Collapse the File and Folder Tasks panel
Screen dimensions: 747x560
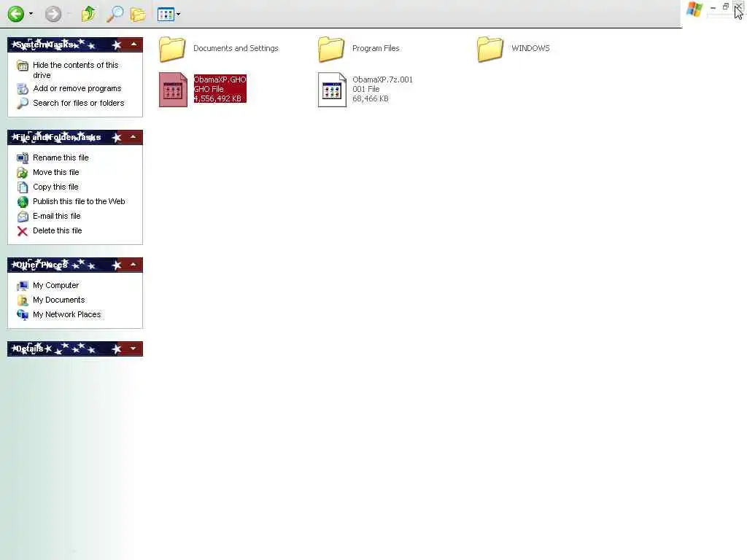133,138
